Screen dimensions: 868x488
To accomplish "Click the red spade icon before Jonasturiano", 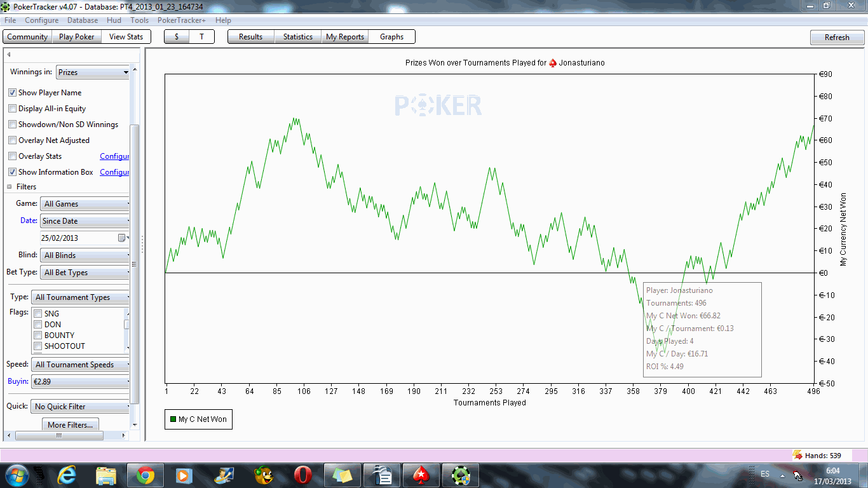I will tap(553, 63).
